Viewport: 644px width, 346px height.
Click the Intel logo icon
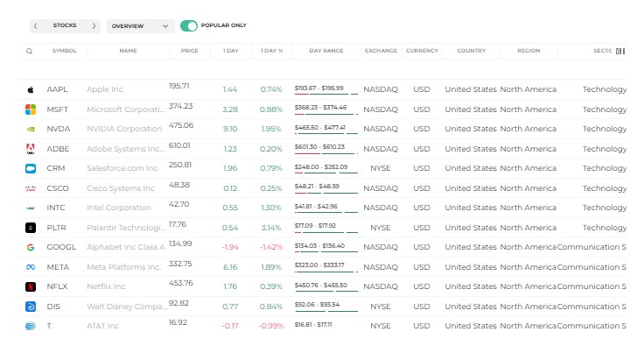pos(31,208)
